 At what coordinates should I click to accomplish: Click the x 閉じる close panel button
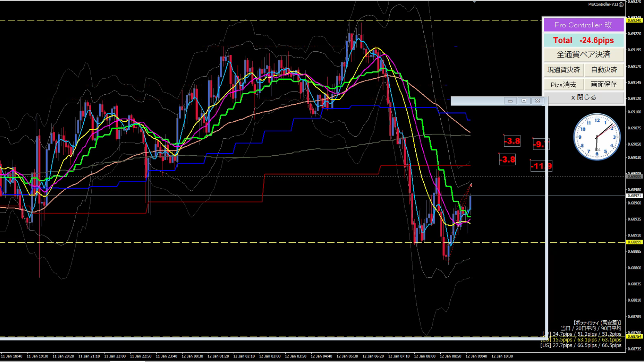[583, 97]
